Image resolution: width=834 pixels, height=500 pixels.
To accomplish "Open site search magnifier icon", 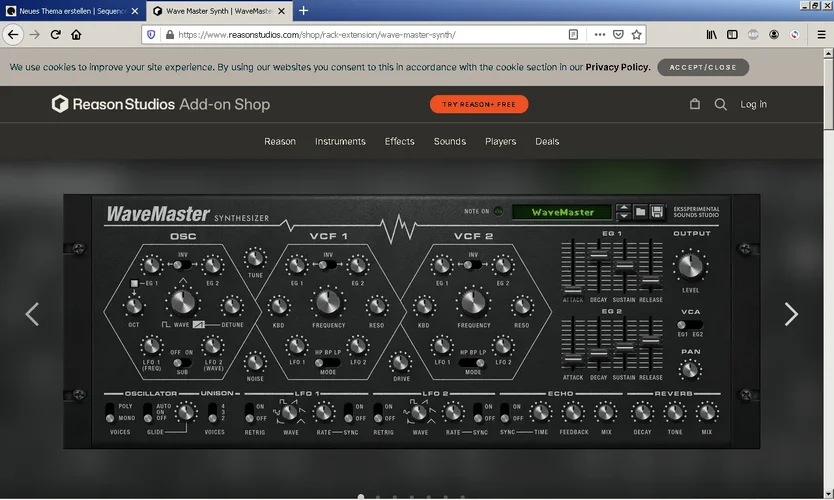I will click(x=721, y=104).
